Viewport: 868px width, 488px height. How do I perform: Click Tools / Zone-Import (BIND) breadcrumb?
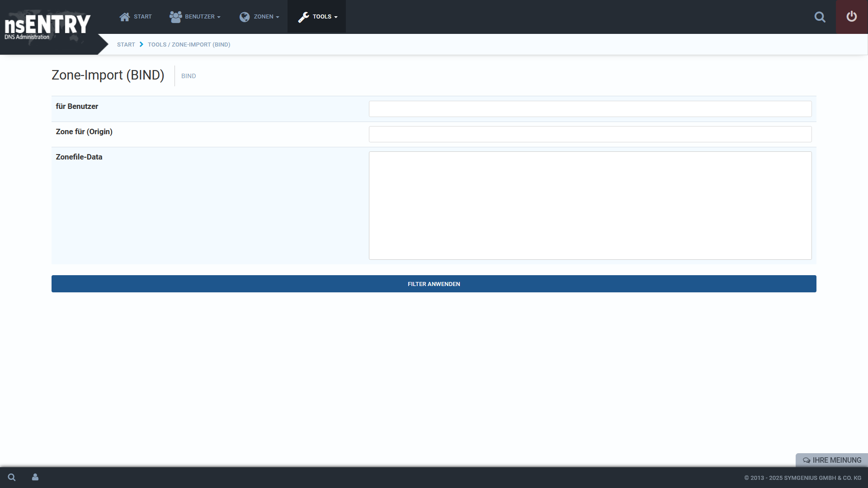189,44
